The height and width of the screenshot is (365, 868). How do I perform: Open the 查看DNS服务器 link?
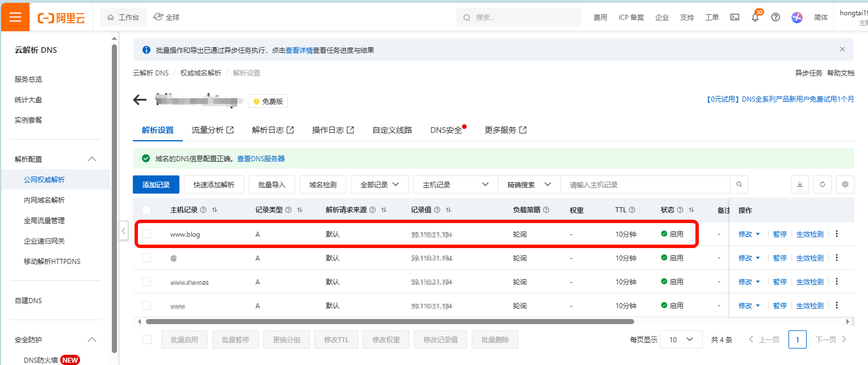click(x=261, y=159)
